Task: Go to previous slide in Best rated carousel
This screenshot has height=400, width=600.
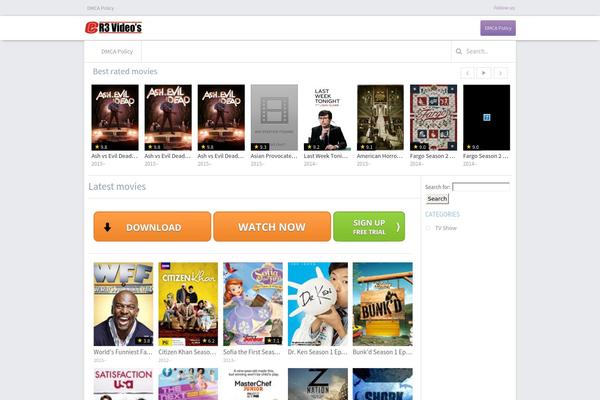Action: tap(467, 73)
